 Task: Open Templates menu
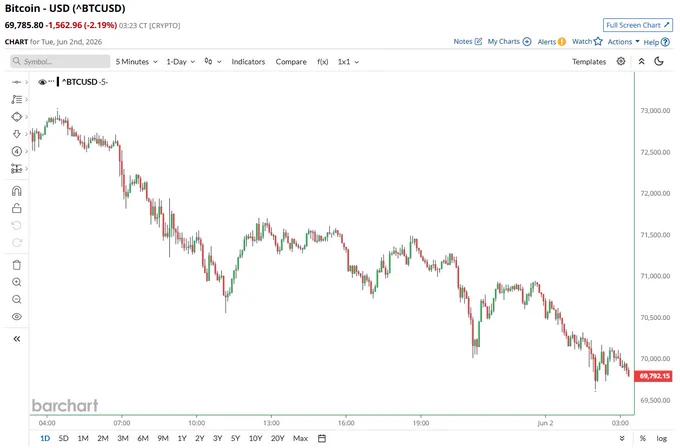point(588,62)
